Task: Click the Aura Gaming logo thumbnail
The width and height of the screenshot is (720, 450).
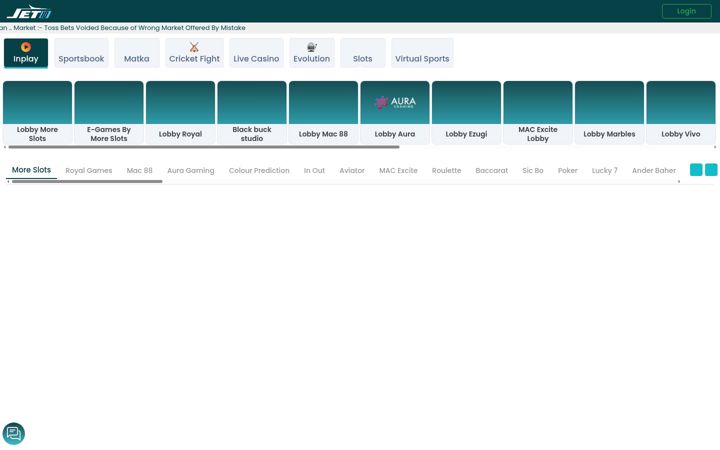Action: (395, 102)
